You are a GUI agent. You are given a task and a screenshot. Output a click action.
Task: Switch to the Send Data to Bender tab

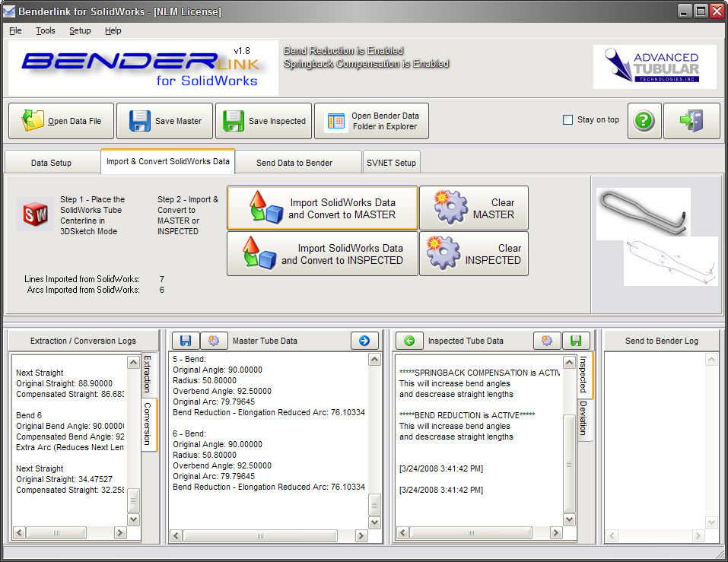294,163
